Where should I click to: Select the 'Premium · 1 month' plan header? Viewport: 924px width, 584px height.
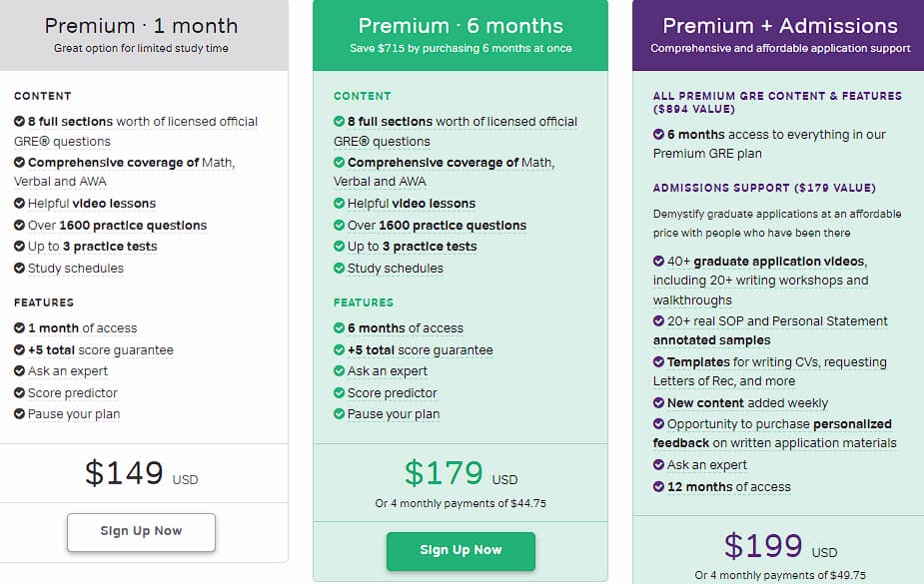click(142, 35)
